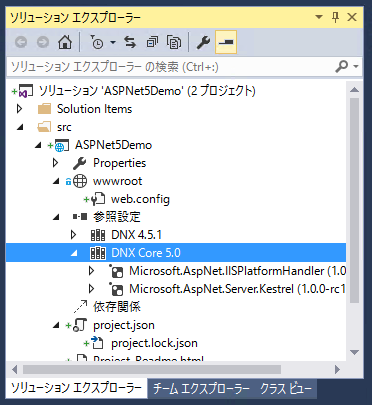This screenshot has width=372, height=405.
Task: Collapse the project.json node
Action: pyautogui.click(x=56, y=325)
